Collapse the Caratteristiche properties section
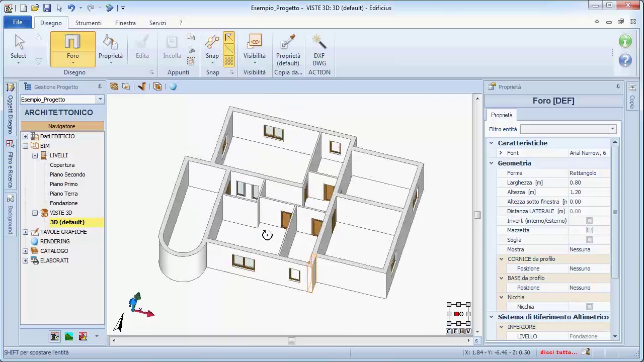This screenshot has width=644, height=362. tap(492, 143)
